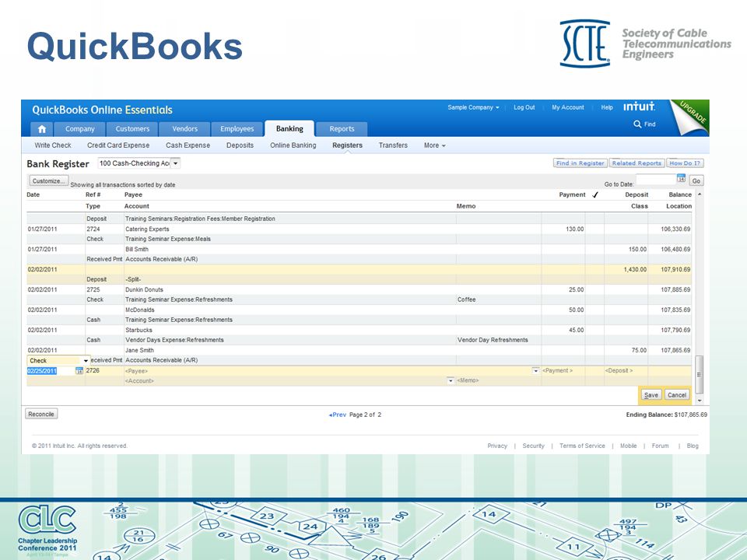
Task: Click the register scrollbar down arrow
Action: click(700, 401)
